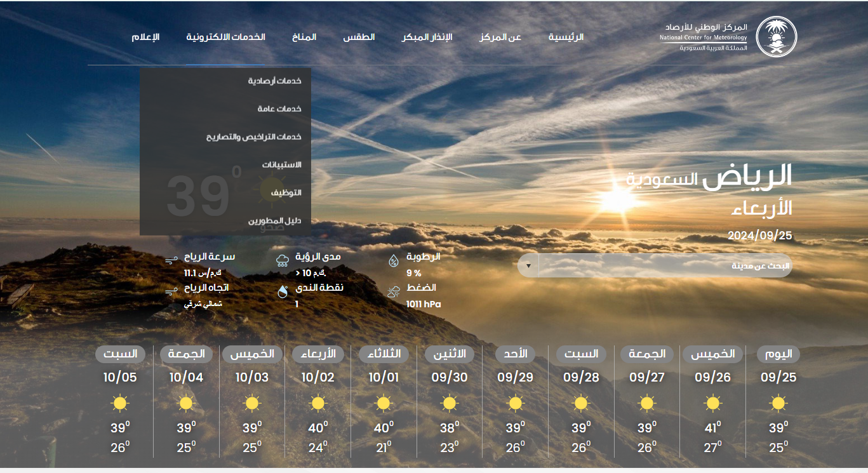Click the humidity percent icon
Screen dimensions: 868x473
394,260
